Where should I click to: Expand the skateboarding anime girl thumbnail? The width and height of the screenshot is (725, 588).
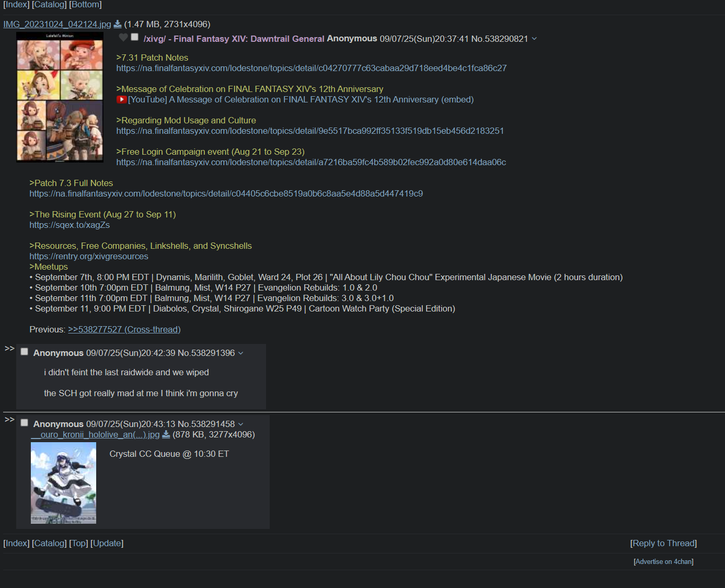point(63,483)
